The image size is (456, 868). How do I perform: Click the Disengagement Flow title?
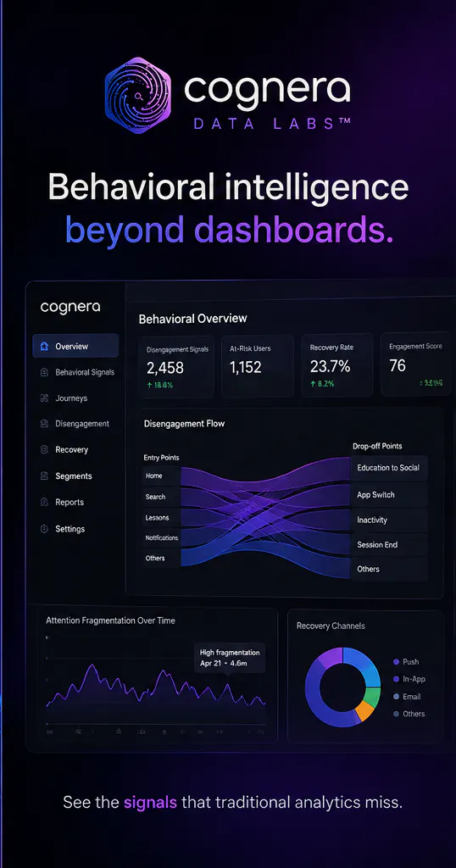click(x=184, y=424)
